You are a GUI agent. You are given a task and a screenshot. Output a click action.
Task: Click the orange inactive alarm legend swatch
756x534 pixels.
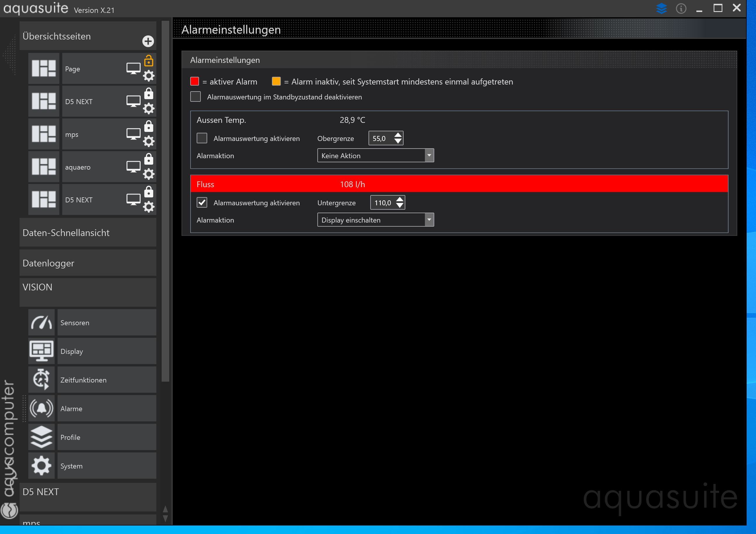pyautogui.click(x=276, y=81)
